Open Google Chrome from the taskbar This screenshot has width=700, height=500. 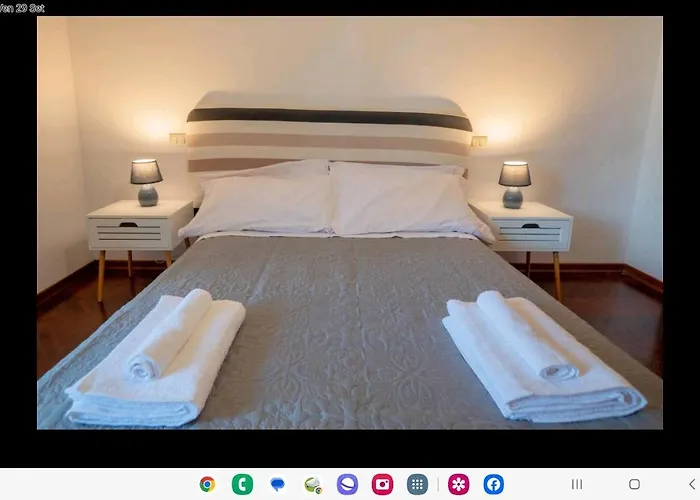click(x=207, y=484)
